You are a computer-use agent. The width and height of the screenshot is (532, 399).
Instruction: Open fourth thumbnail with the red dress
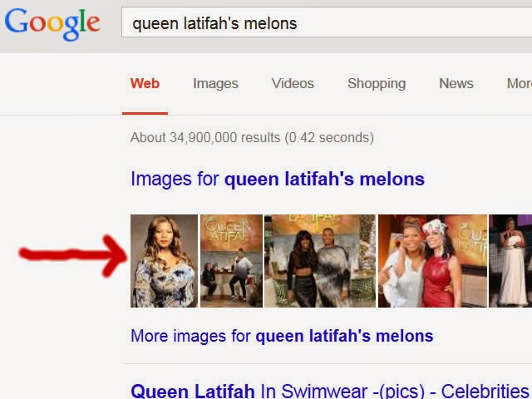coord(432,261)
